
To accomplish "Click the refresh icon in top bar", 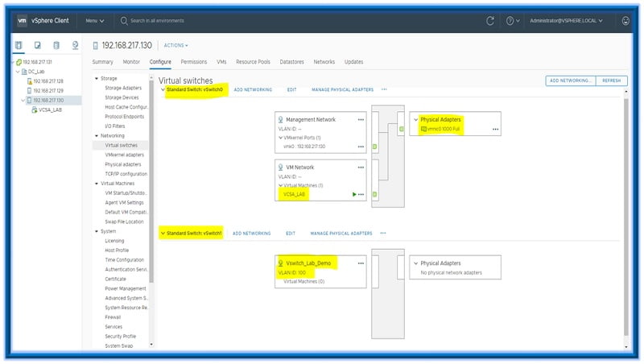I will (490, 20).
